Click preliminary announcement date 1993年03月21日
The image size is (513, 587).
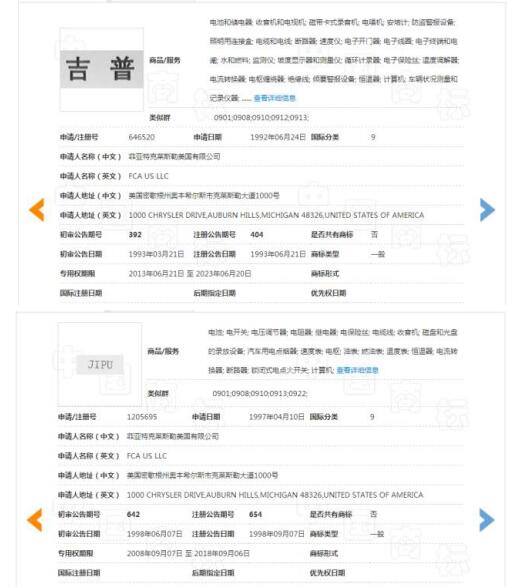[x=156, y=254]
